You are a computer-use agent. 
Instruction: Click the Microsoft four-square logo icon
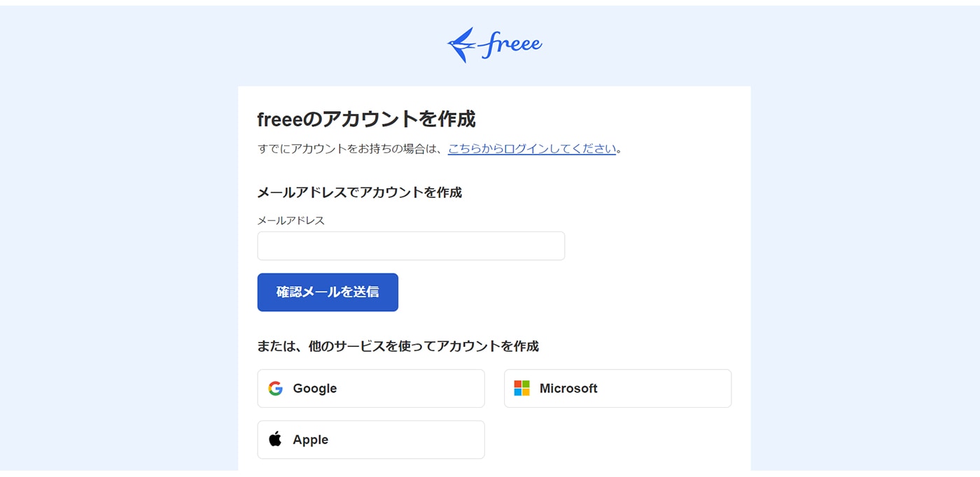click(522, 389)
